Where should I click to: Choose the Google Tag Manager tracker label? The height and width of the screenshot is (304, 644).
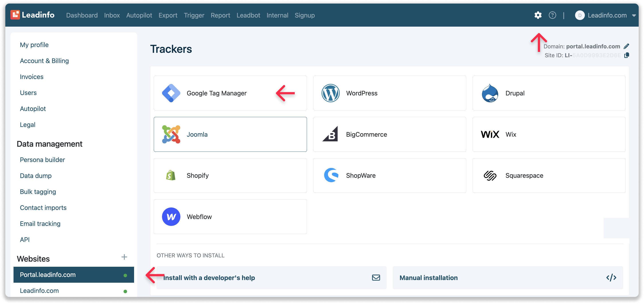(x=217, y=93)
